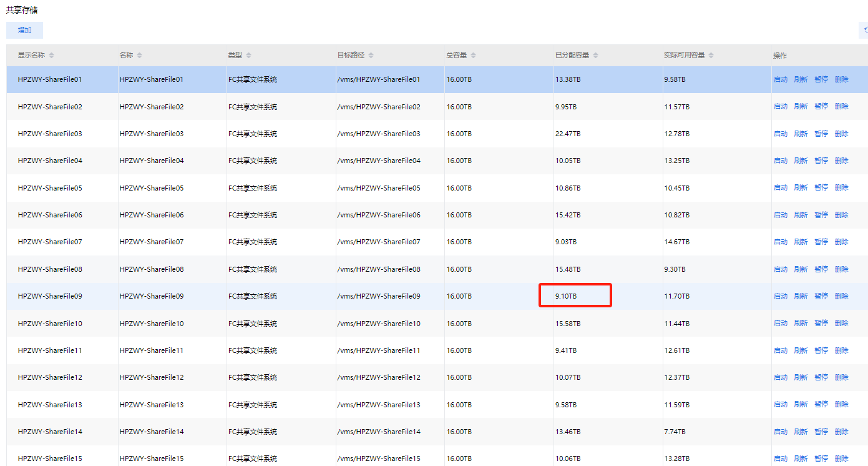The image size is (868, 466).
Task: Sort table by 已分配容量 column icon
Action: pyautogui.click(x=595, y=56)
